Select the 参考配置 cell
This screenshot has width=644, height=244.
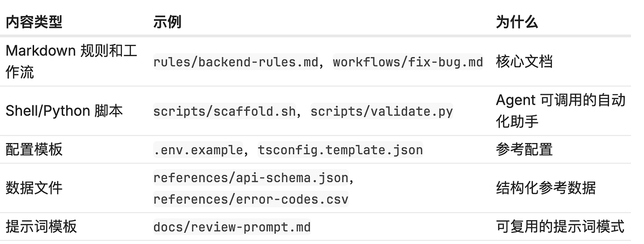point(524,150)
